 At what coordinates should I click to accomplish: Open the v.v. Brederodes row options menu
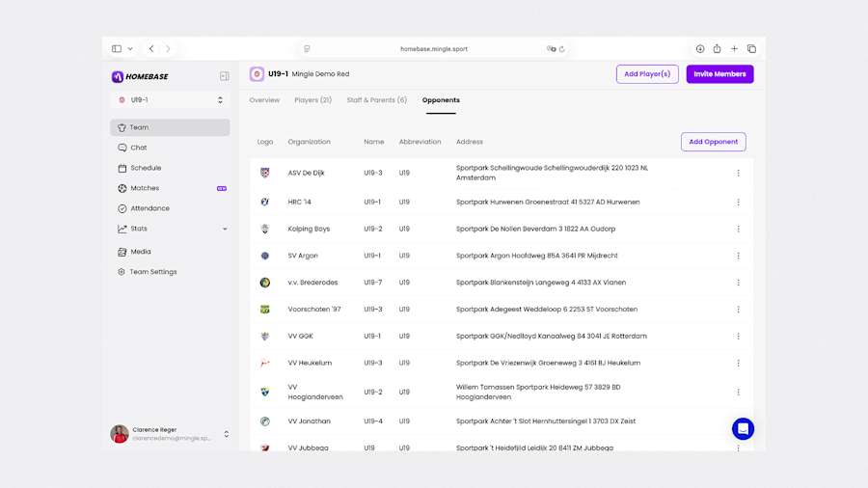tap(738, 283)
